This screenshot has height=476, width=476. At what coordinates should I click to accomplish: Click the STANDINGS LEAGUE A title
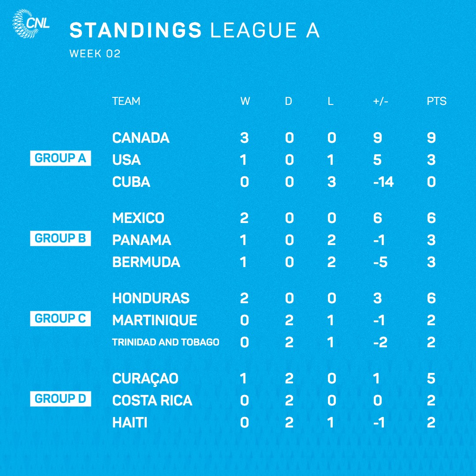[x=195, y=30]
